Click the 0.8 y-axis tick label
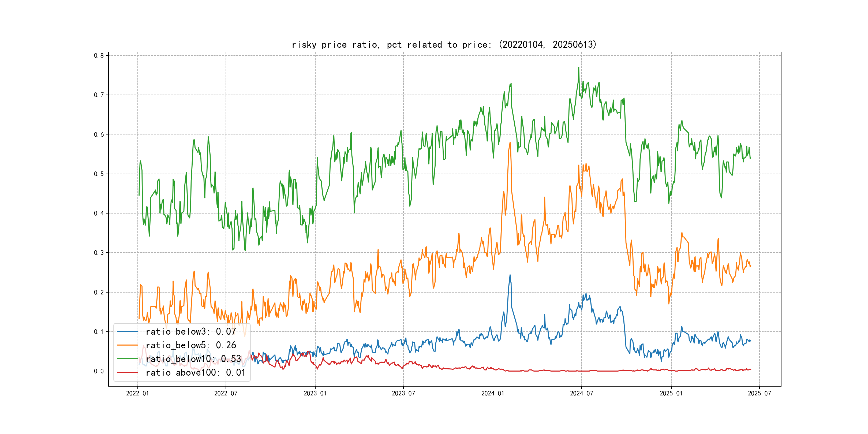The image size is (868, 434). tap(99, 55)
